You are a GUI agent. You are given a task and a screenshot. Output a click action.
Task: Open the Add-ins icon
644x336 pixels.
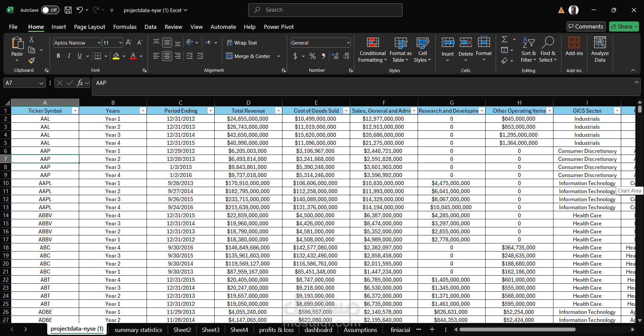tap(574, 46)
